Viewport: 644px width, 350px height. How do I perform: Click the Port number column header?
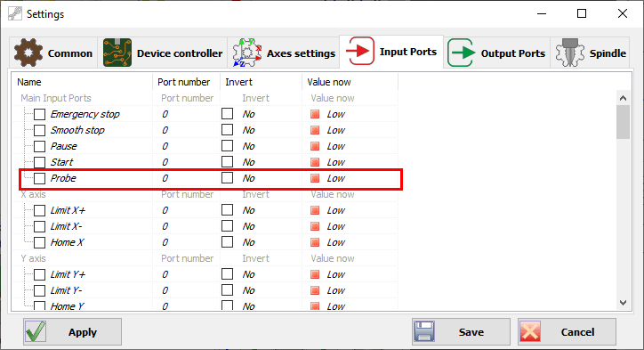186,82
